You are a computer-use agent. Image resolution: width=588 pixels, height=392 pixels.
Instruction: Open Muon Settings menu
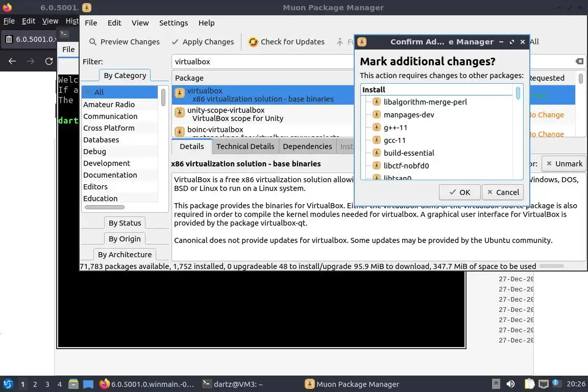pos(174,23)
